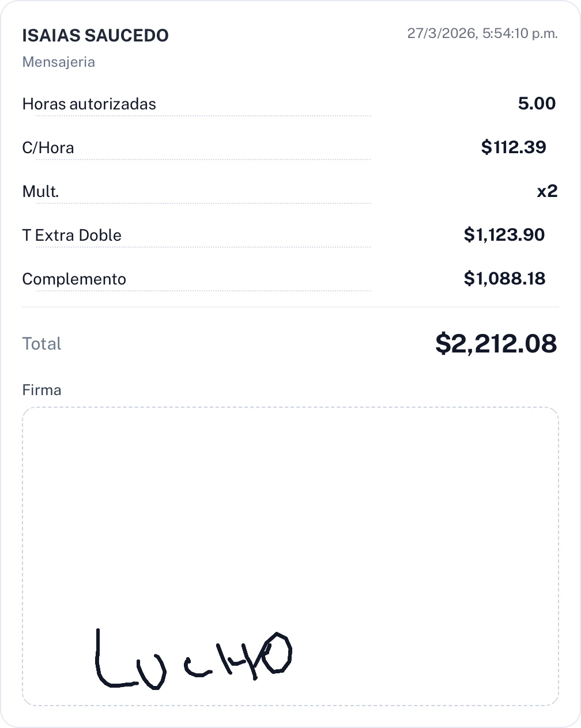Click the dotted line under Complemento

tap(203, 291)
